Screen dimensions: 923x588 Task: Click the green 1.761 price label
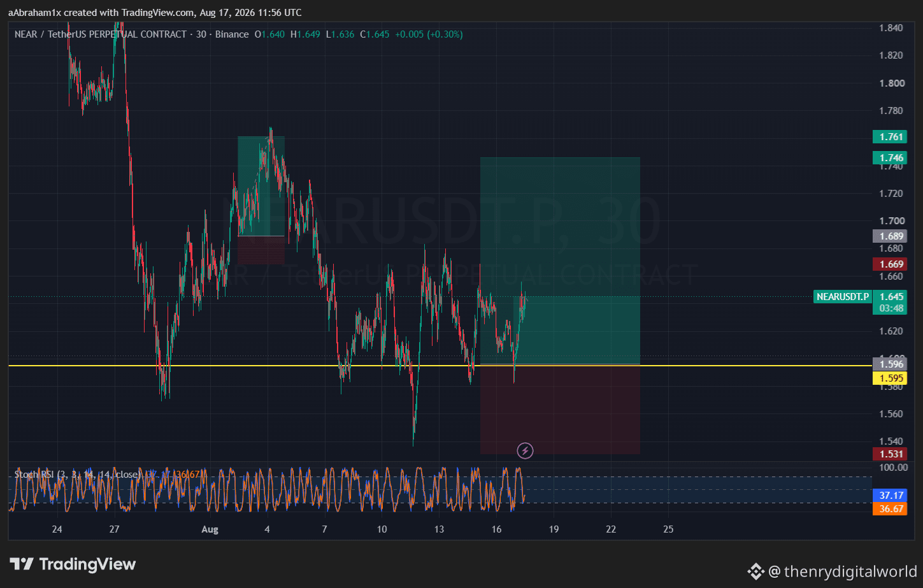[891, 137]
